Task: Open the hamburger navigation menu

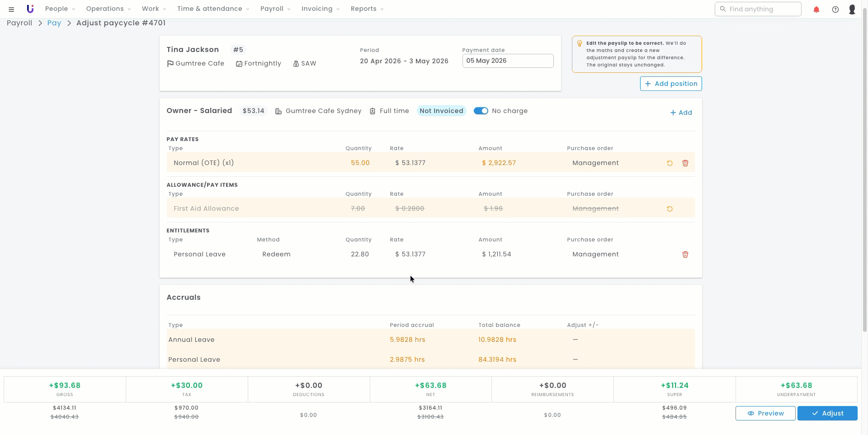Action: (x=11, y=9)
